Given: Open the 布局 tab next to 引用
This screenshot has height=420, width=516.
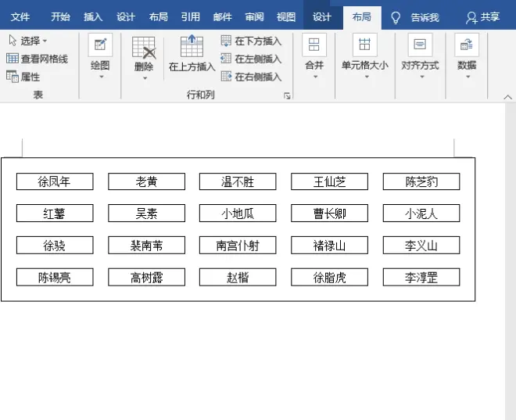Looking at the screenshot, I should tap(158, 17).
